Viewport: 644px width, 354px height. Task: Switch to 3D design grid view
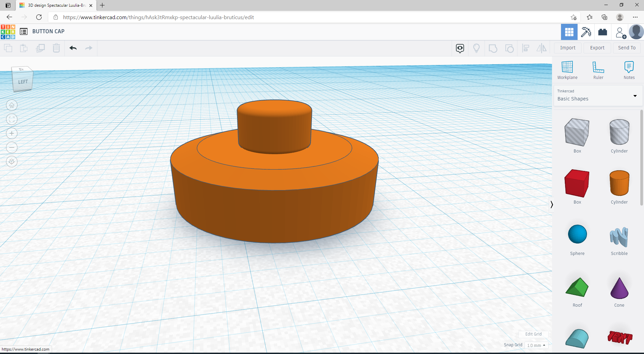(569, 32)
